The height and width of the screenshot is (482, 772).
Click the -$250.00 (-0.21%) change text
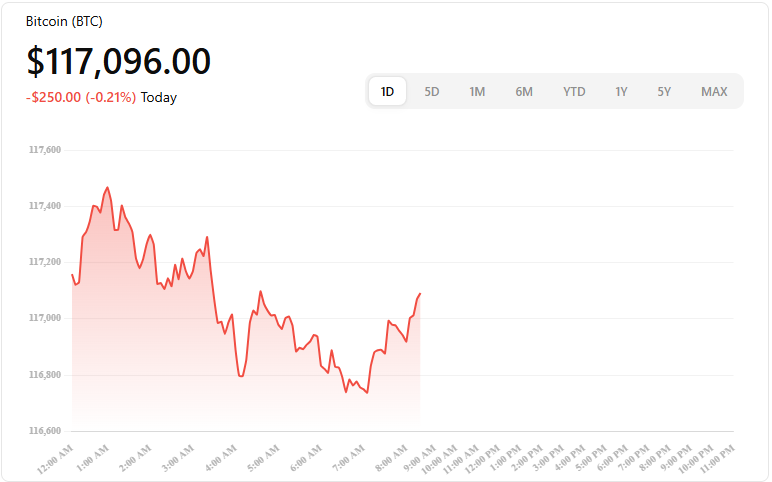[81, 97]
